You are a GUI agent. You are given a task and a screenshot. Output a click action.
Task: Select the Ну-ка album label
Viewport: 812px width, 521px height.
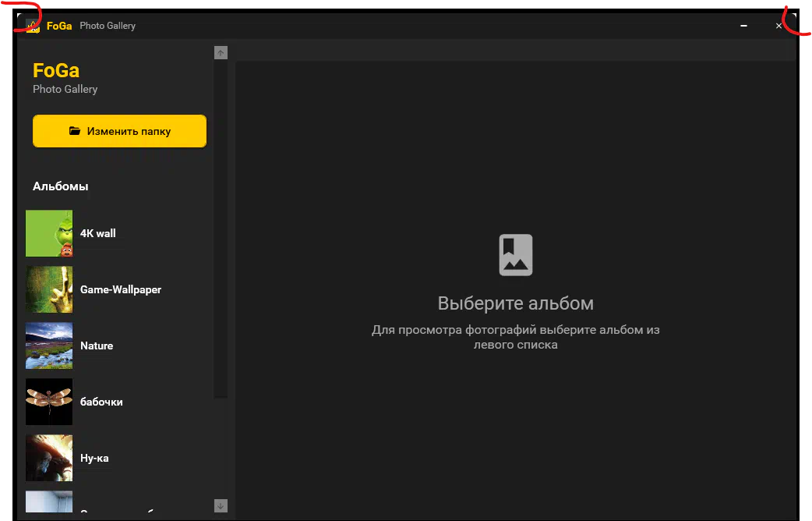pos(94,459)
